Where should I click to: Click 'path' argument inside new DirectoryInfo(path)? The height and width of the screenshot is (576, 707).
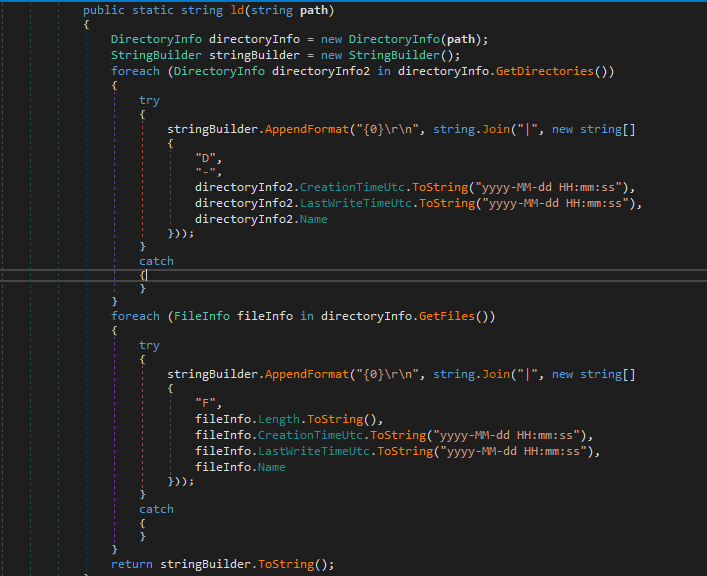coord(461,39)
